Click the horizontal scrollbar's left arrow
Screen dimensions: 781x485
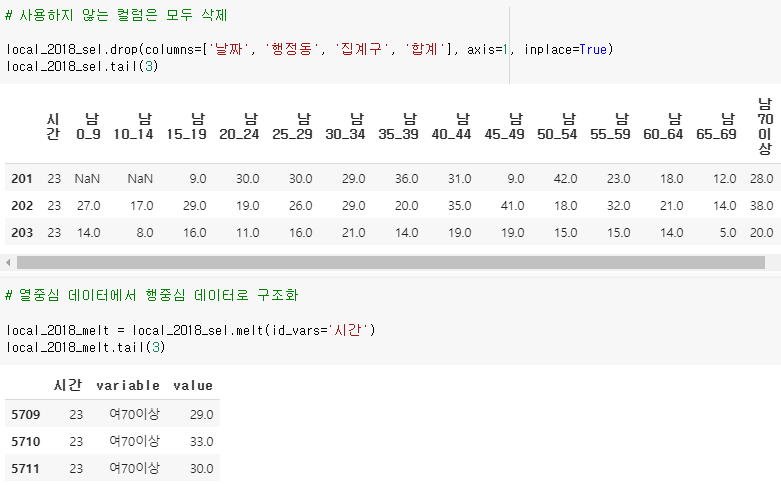pos(8,262)
